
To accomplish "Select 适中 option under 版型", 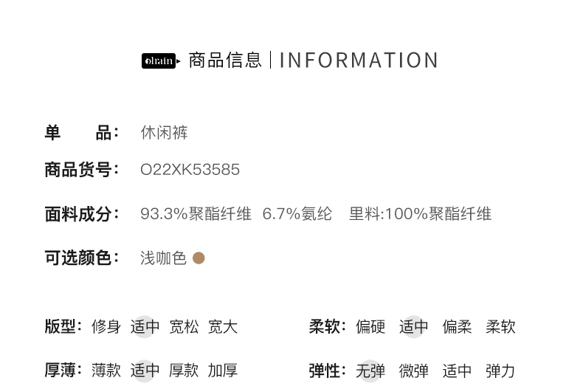I will (145, 326).
